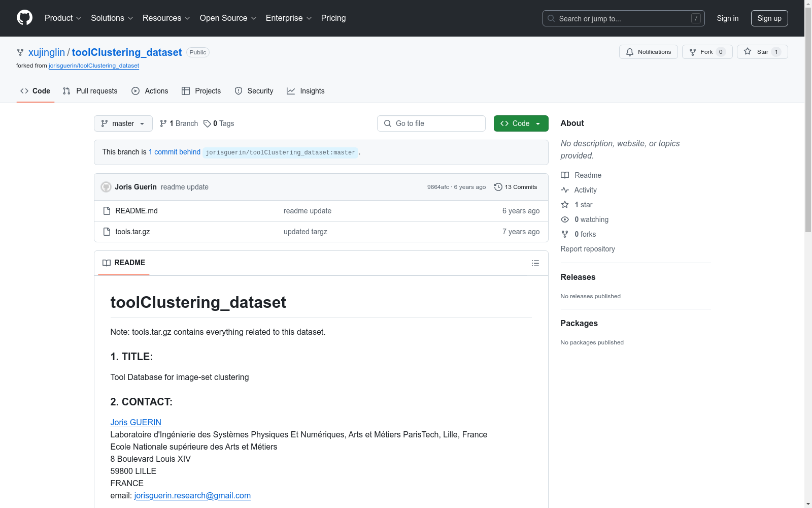The image size is (812, 508).
Task: Click the Fork icon in the Fork button
Action: pyautogui.click(x=693, y=52)
